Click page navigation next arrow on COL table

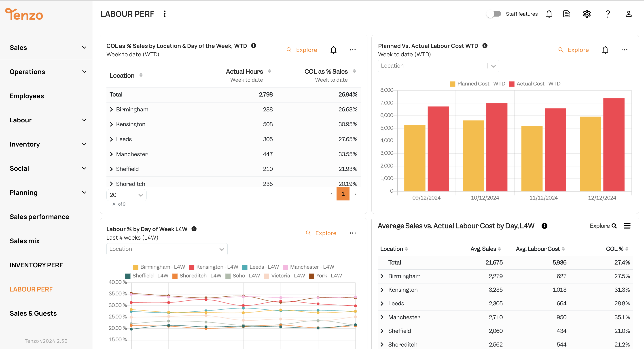pyautogui.click(x=355, y=194)
